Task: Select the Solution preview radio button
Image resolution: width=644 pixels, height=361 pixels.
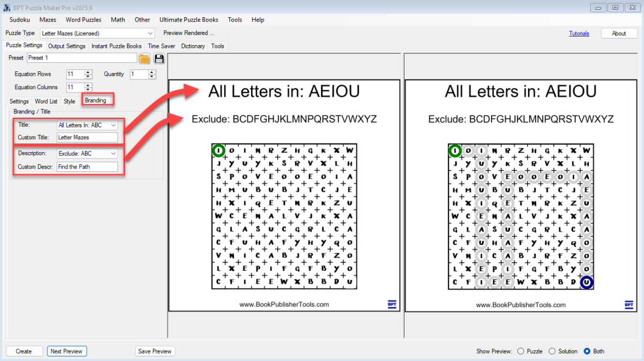Action: point(552,351)
